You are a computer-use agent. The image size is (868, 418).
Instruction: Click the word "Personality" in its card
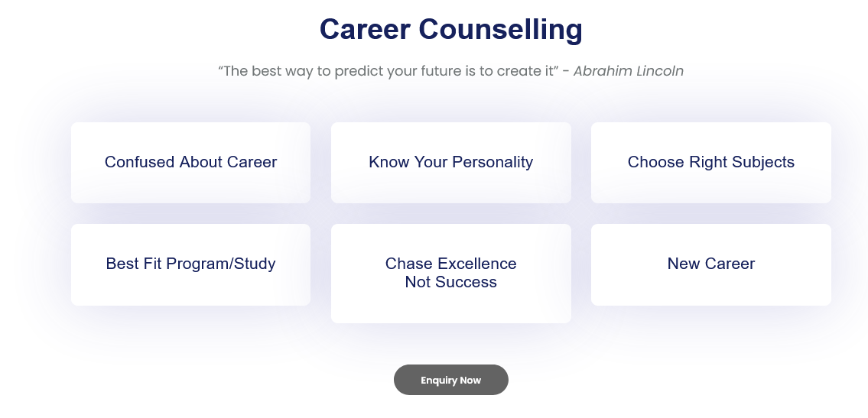(x=493, y=162)
